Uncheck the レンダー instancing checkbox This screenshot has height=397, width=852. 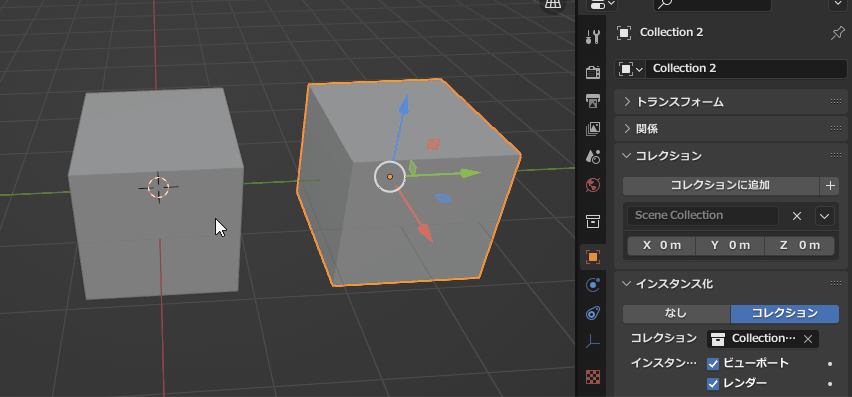tap(713, 384)
